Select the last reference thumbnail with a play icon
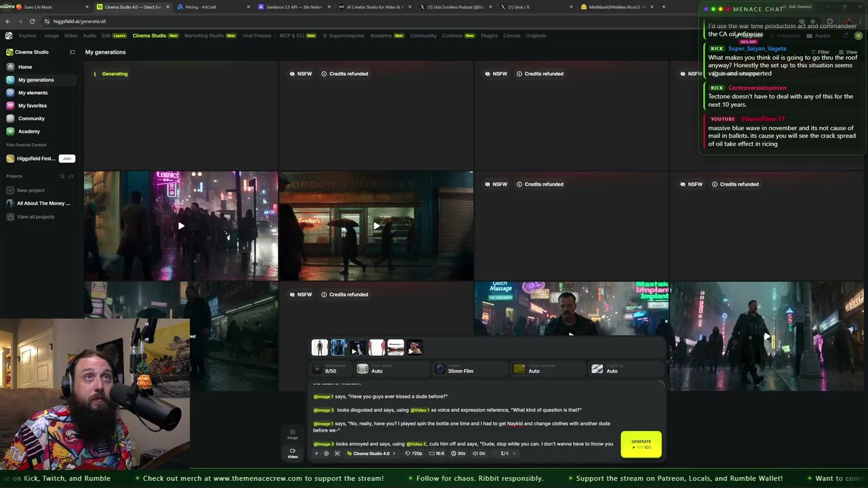Viewport: 868px width, 488px height. click(x=414, y=348)
